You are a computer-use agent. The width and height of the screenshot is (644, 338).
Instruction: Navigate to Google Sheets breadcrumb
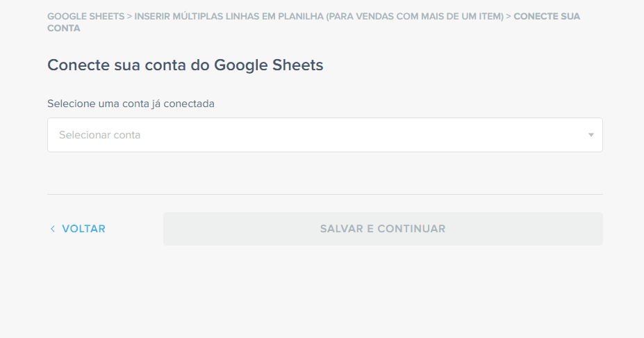pyautogui.click(x=85, y=16)
